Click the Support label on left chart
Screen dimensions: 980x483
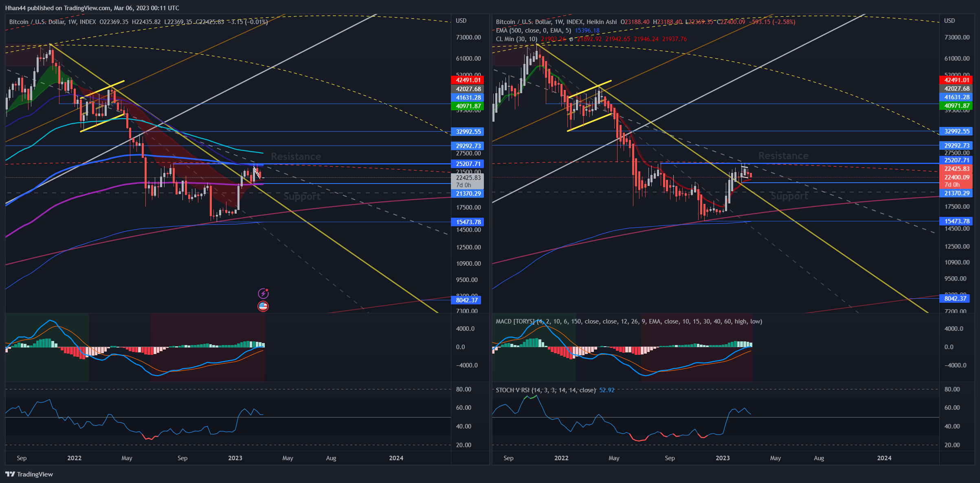[x=302, y=197]
